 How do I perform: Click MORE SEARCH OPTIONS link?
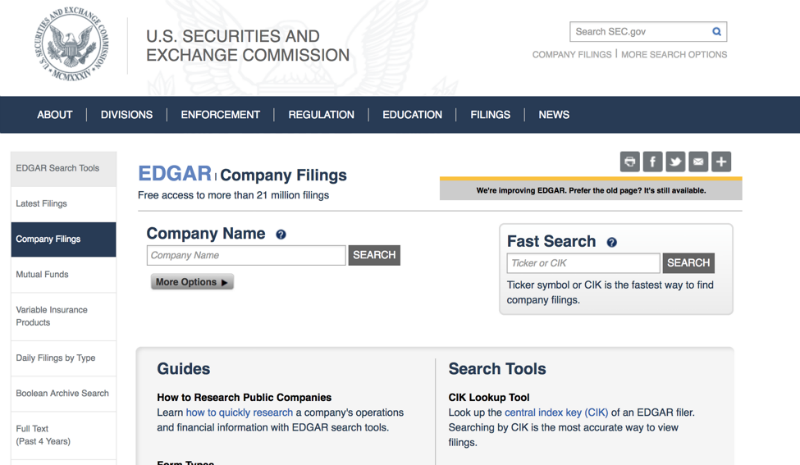(674, 55)
